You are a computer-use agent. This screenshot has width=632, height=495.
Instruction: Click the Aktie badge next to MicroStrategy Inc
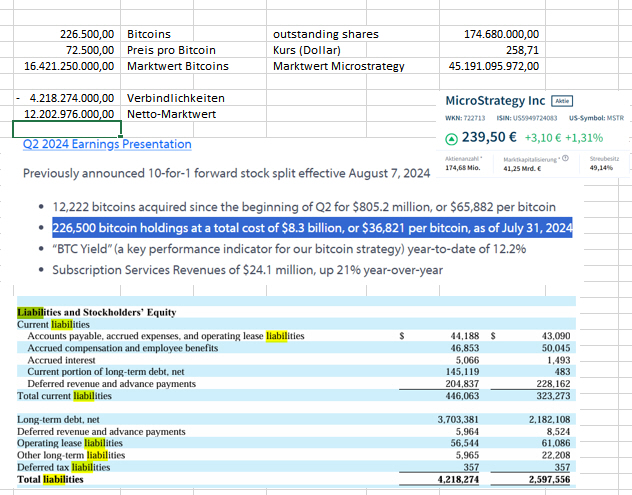click(x=562, y=101)
